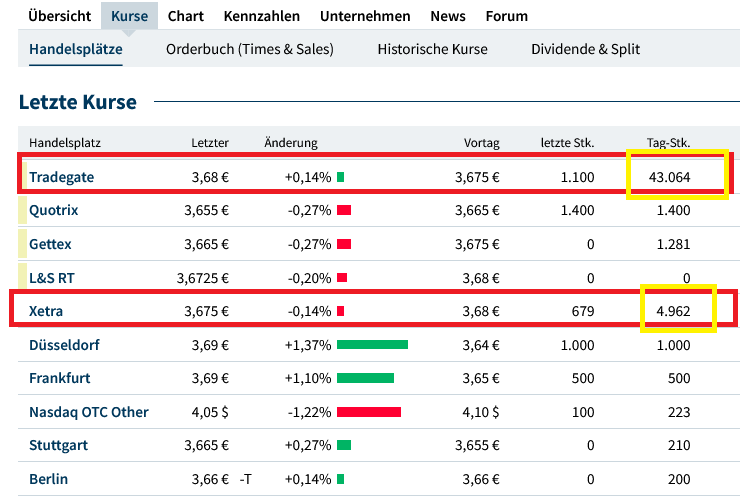Image resolution: width=740 pixels, height=498 pixels.
Task: Open the Xetra exchange link
Action: click(46, 311)
